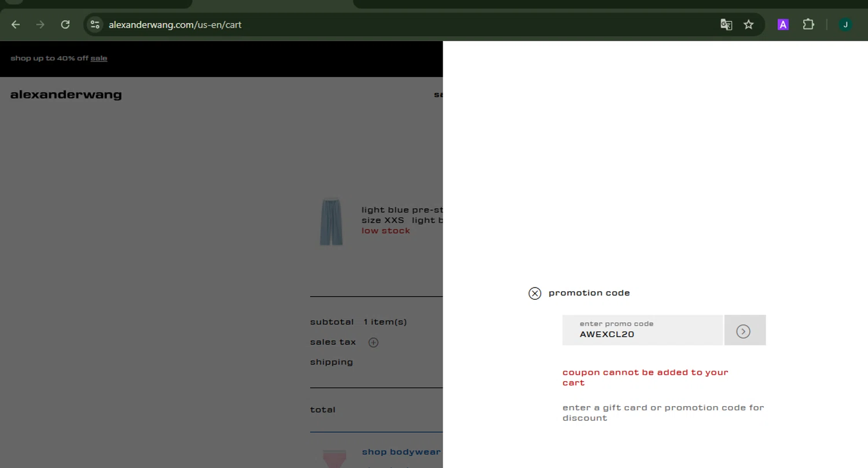Submit the promo code with arrow button
868x468 pixels.
tap(745, 330)
